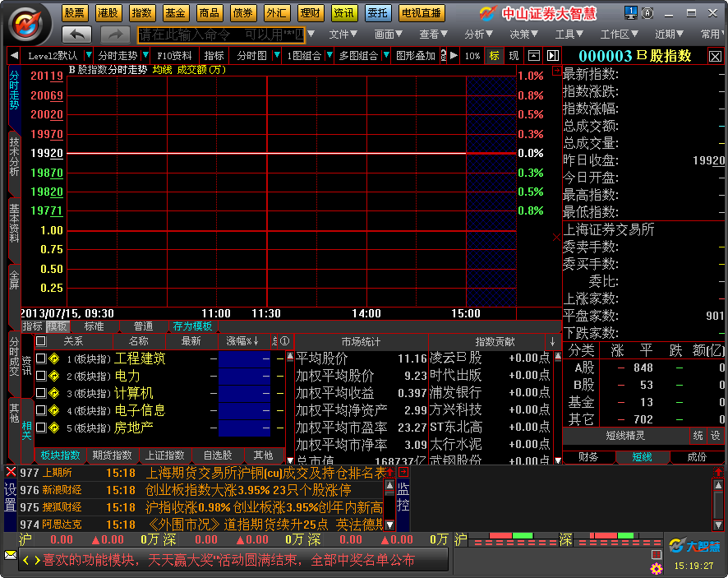The height and width of the screenshot is (578, 728).
Task: Click the gear settings icon at bottom right
Action: click(x=656, y=568)
